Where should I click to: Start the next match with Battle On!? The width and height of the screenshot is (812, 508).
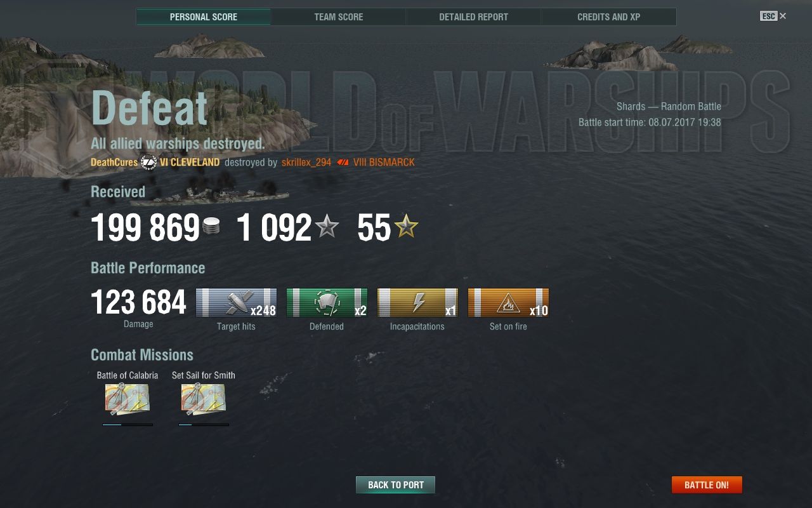(x=707, y=485)
